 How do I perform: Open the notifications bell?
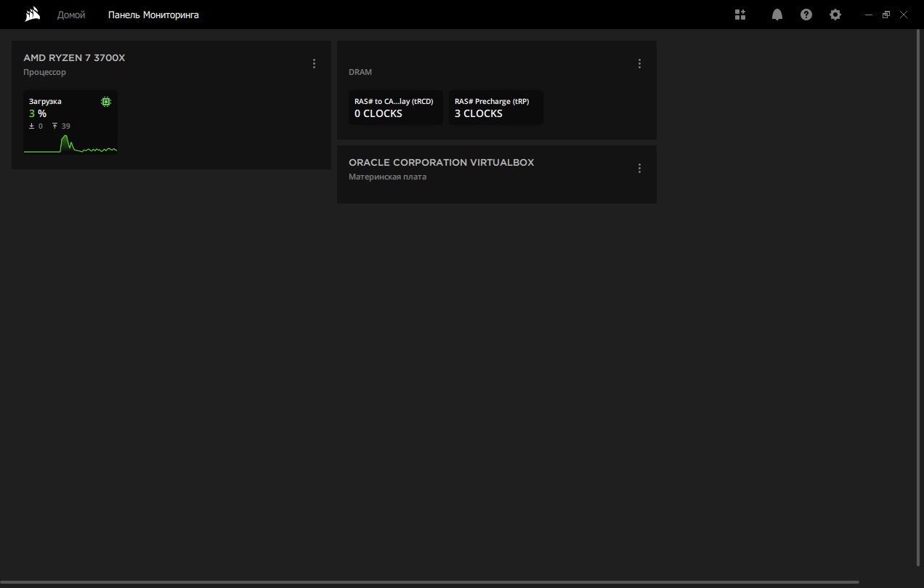click(x=777, y=15)
